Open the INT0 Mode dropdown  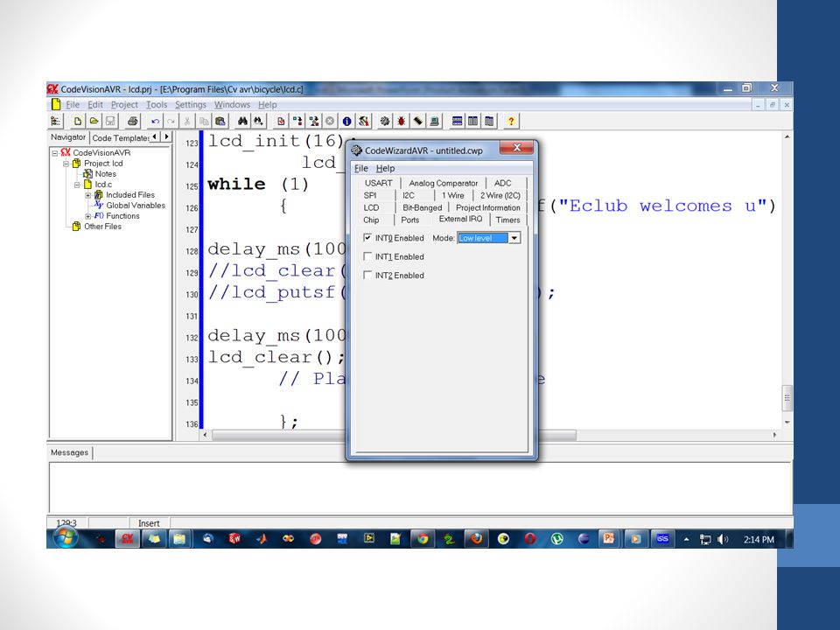pyautogui.click(x=514, y=238)
